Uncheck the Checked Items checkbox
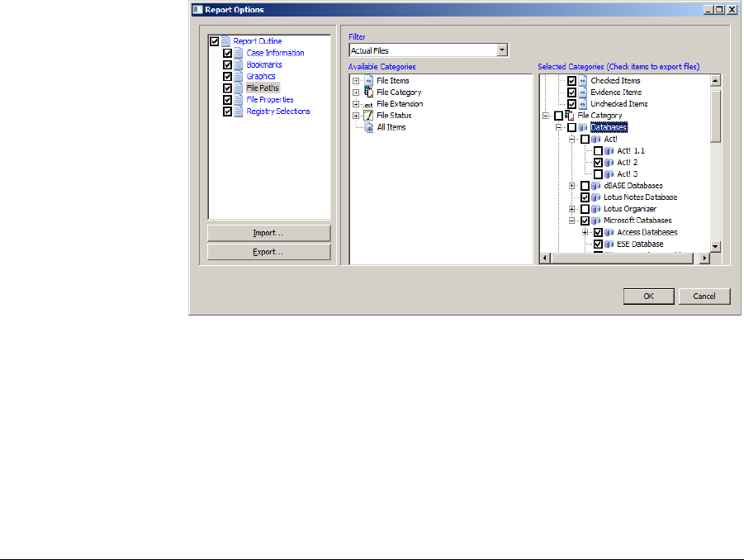Viewport: 744px width, 560px height. click(571, 81)
